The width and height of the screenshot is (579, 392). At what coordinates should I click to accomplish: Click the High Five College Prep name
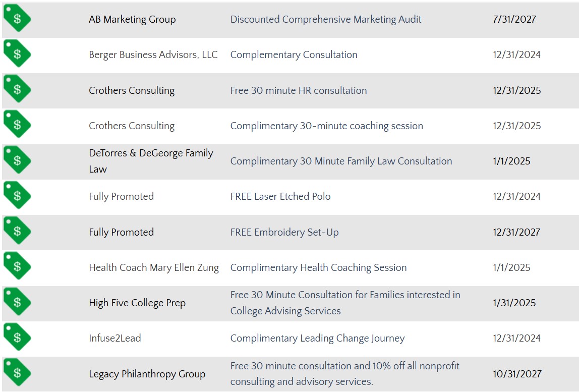pyautogui.click(x=137, y=303)
